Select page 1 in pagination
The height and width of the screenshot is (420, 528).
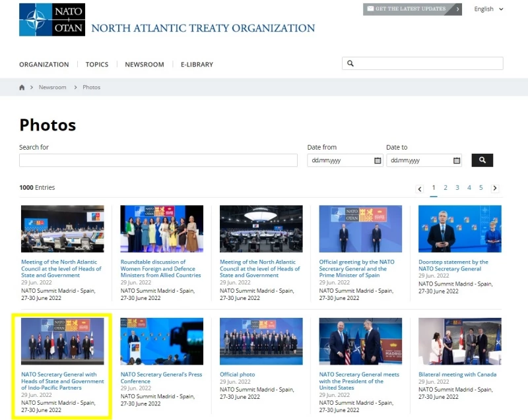click(x=434, y=188)
